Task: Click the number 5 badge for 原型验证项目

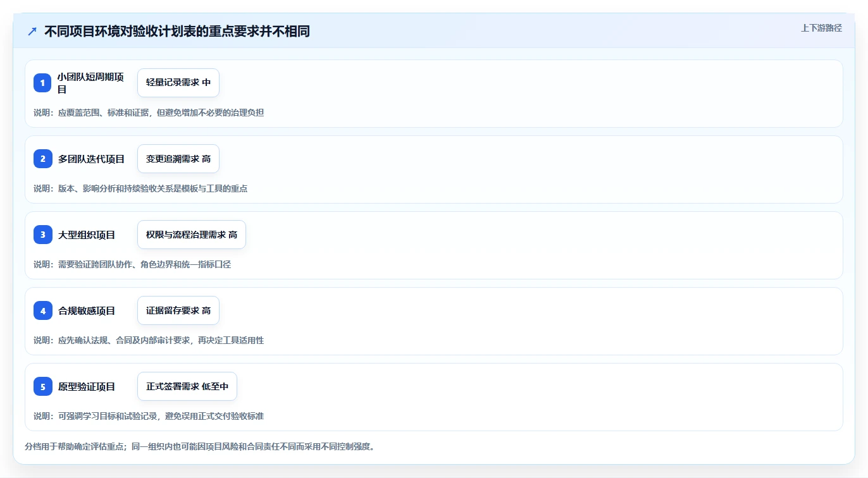Action: [42, 386]
